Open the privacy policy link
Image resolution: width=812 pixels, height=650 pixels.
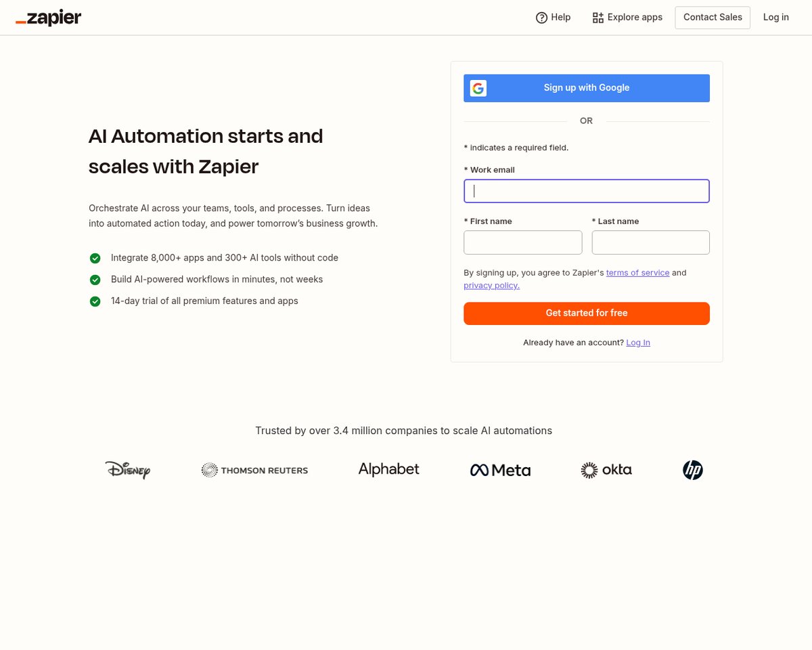[492, 286]
